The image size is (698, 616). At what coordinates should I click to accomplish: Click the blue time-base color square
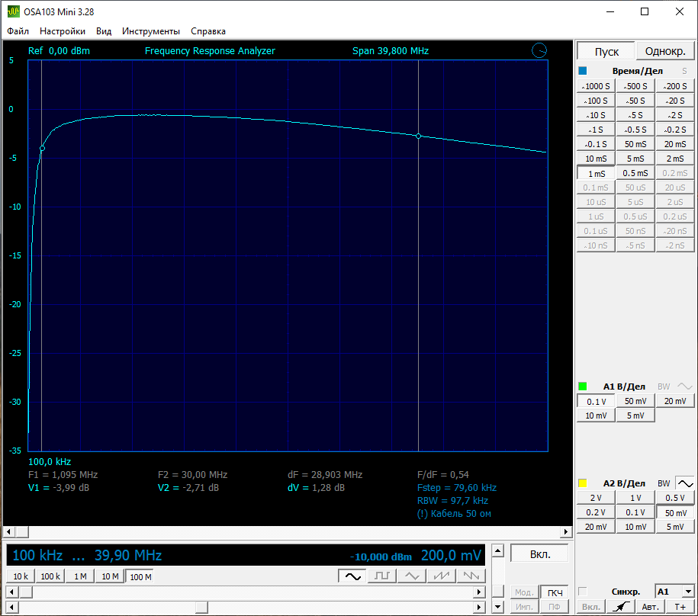click(583, 71)
